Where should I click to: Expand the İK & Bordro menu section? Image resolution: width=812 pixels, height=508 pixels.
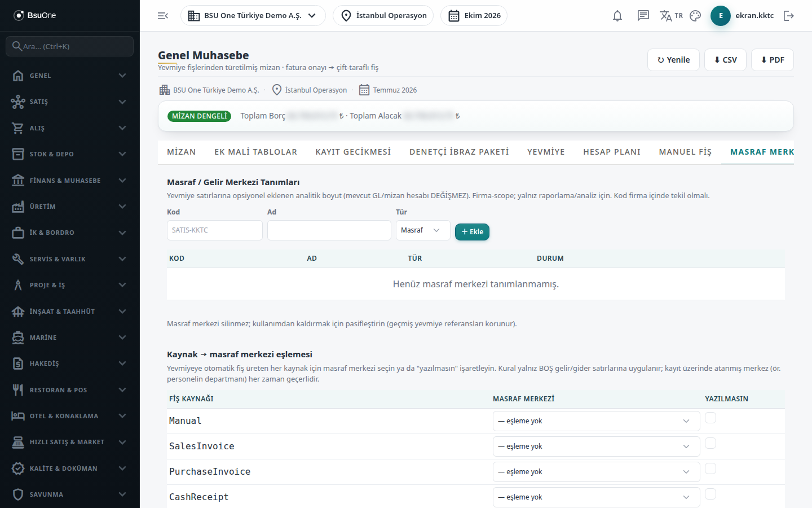pos(70,233)
